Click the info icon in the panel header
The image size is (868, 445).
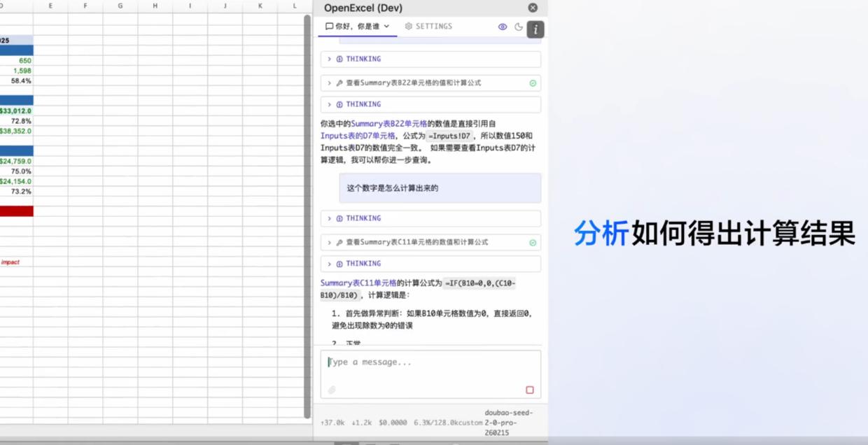(x=535, y=29)
